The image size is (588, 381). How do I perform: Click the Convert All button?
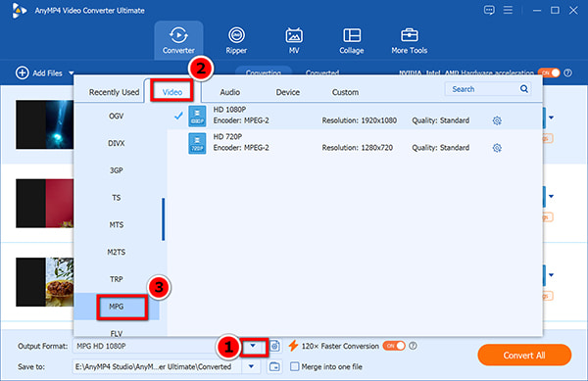tap(524, 356)
